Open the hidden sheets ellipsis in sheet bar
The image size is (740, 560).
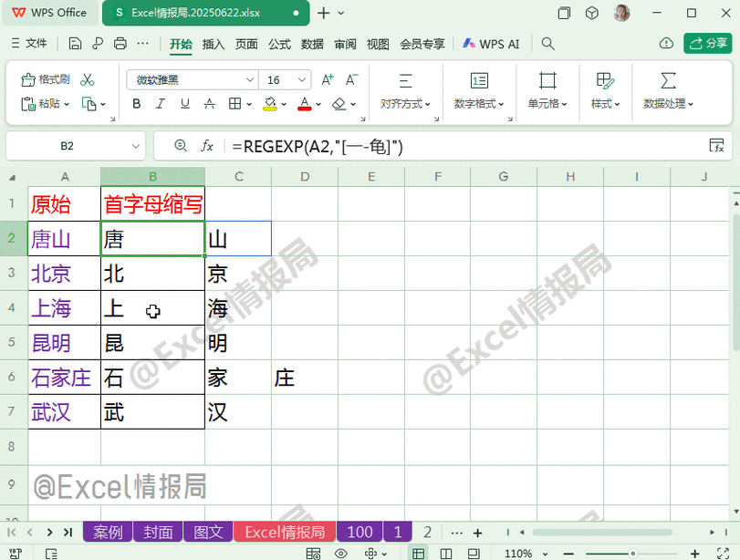click(456, 533)
